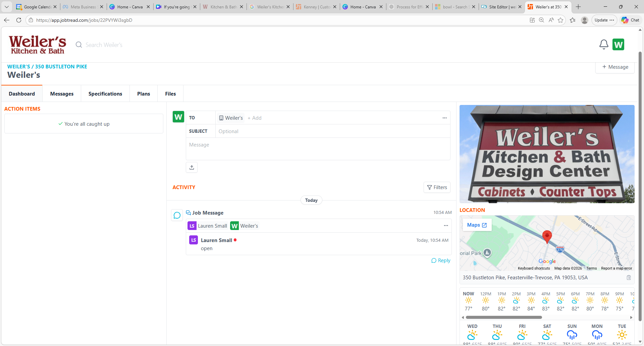Click Report a map error
This screenshot has height=346, width=644.
click(x=616, y=268)
